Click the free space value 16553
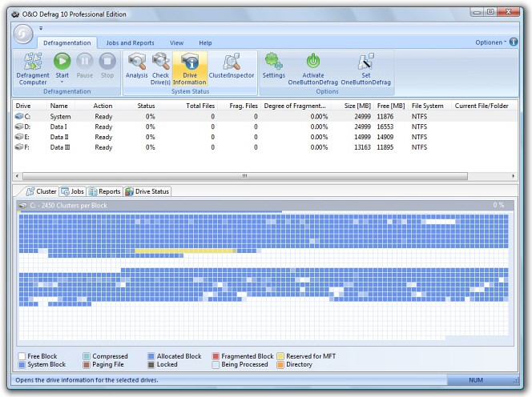This screenshot has height=397, width=532. tap(385, 126)
